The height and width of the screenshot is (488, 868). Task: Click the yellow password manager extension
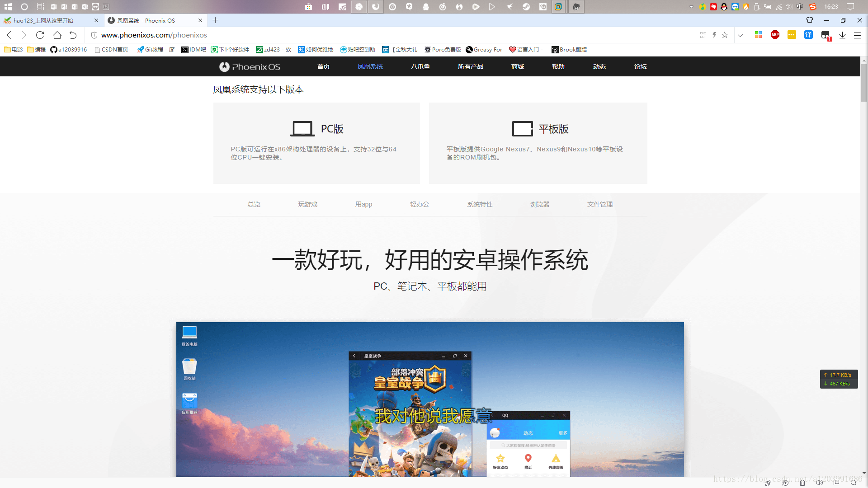pyautogui.click(x=792, y=35)
